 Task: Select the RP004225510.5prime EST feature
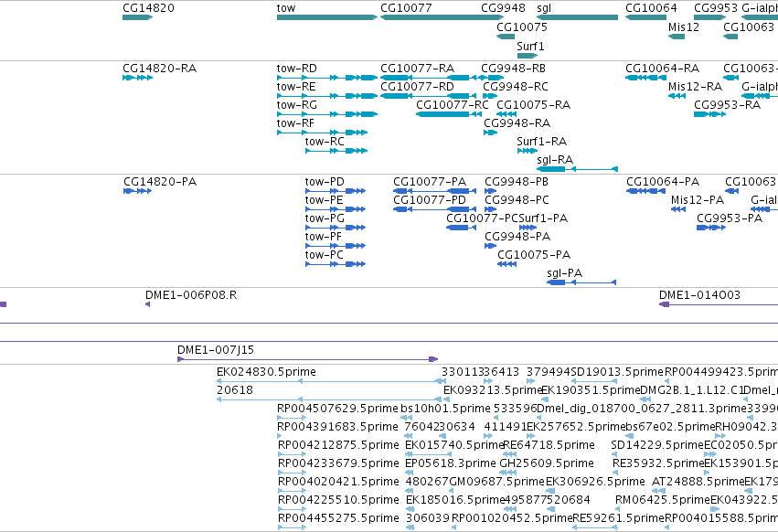tap(292, 510)
